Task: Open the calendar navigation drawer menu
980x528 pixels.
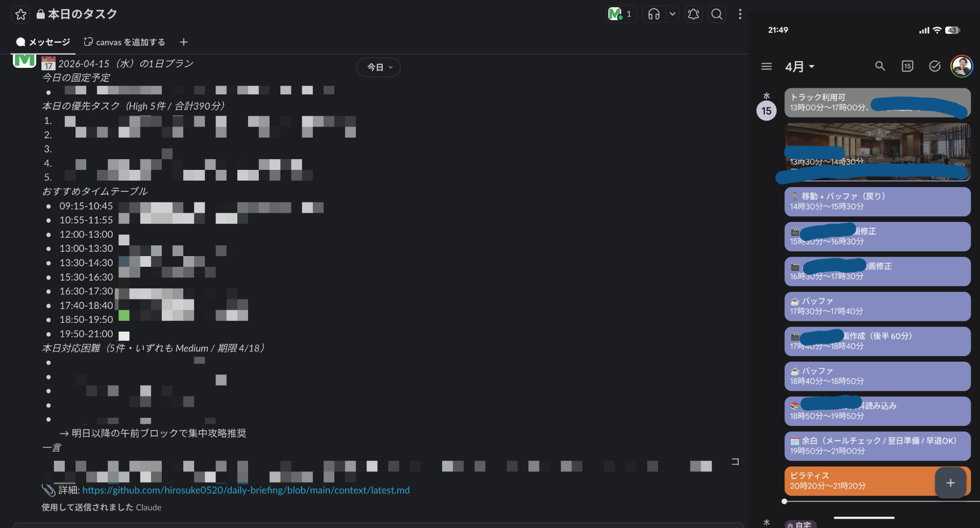Action: pos(766,66)
